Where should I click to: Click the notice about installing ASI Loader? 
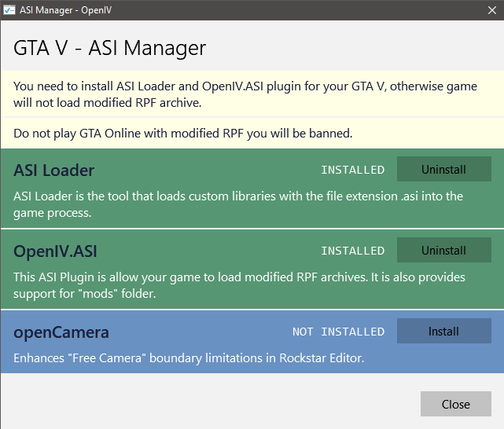coord(245,93)
